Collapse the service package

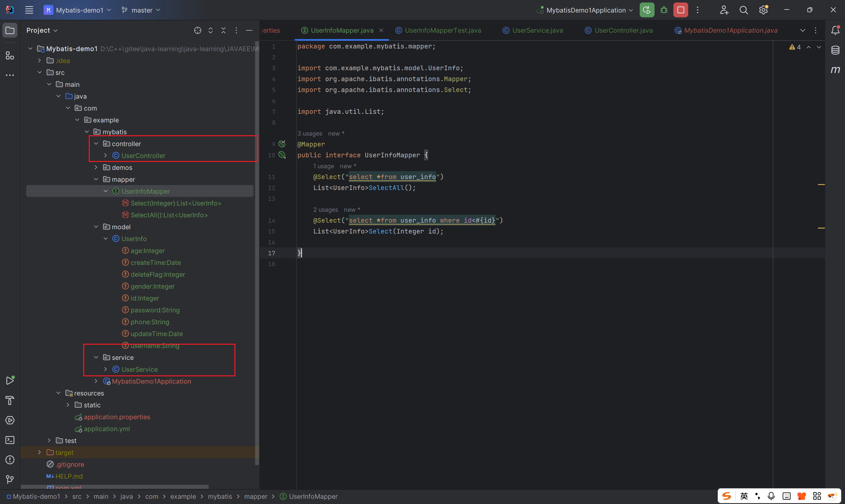(96, 357)
